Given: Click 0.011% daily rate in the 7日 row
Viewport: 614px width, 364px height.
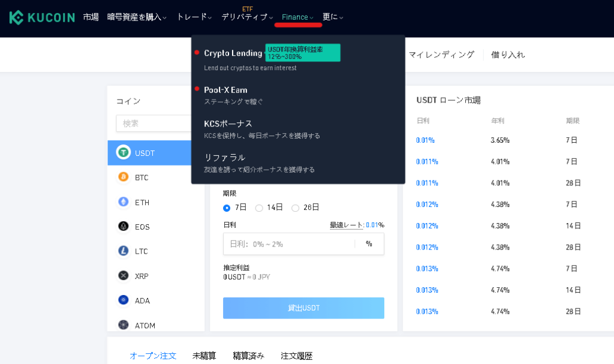Looking at the screenshot, I should point(427,161).
